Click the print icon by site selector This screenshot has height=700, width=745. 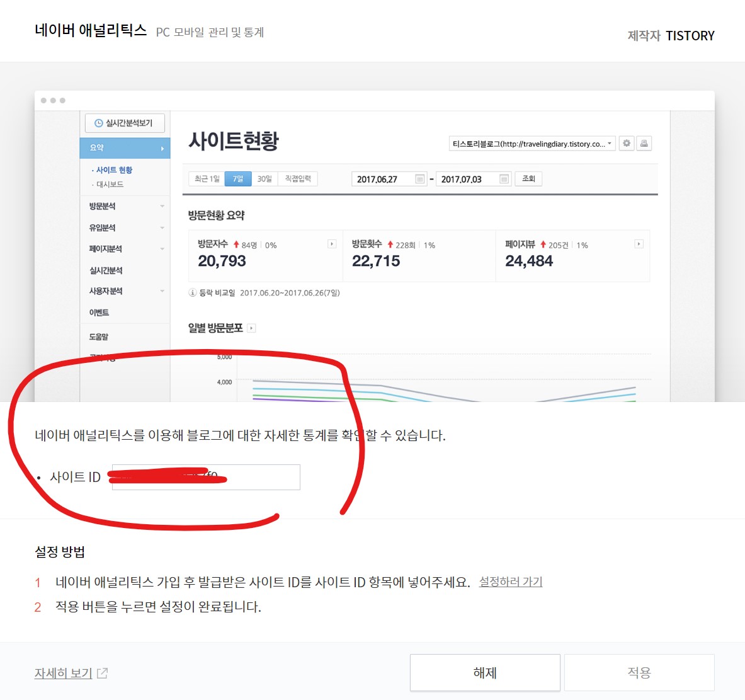tap(644, 143)
